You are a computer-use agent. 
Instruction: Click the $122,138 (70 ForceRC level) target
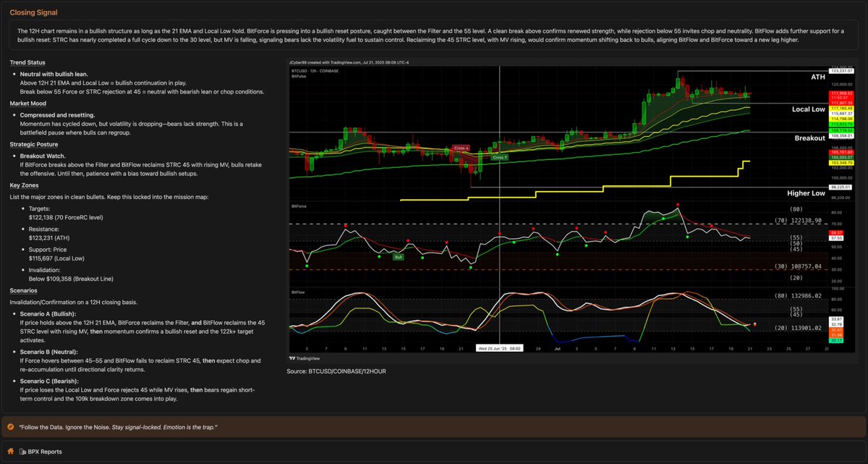coord(67,217)
